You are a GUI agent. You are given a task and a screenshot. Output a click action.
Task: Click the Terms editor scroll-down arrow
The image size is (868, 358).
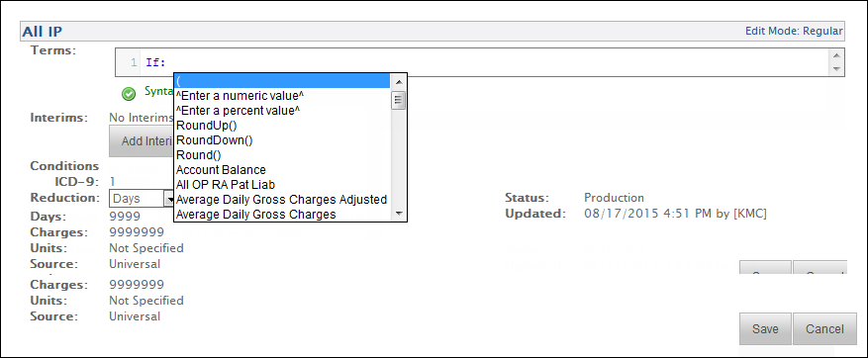click(x=836, y=69)
